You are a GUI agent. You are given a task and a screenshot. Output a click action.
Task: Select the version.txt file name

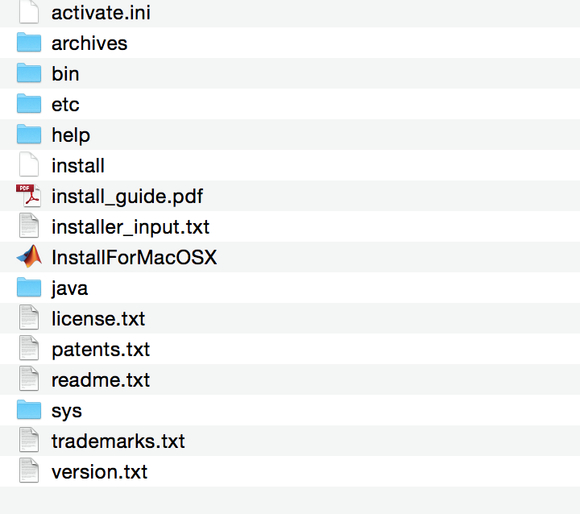pos(100,472)
